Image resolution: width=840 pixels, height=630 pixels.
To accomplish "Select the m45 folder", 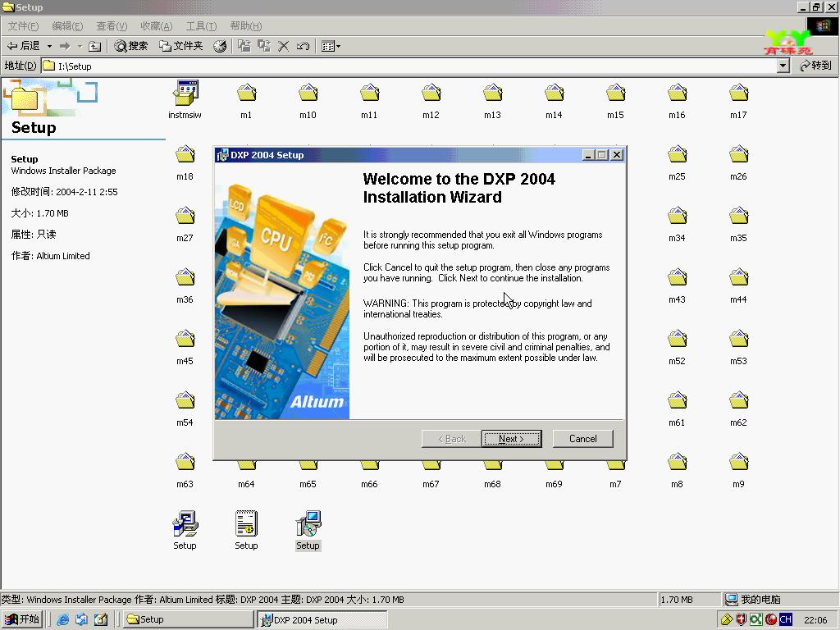I will pos(185,347).
